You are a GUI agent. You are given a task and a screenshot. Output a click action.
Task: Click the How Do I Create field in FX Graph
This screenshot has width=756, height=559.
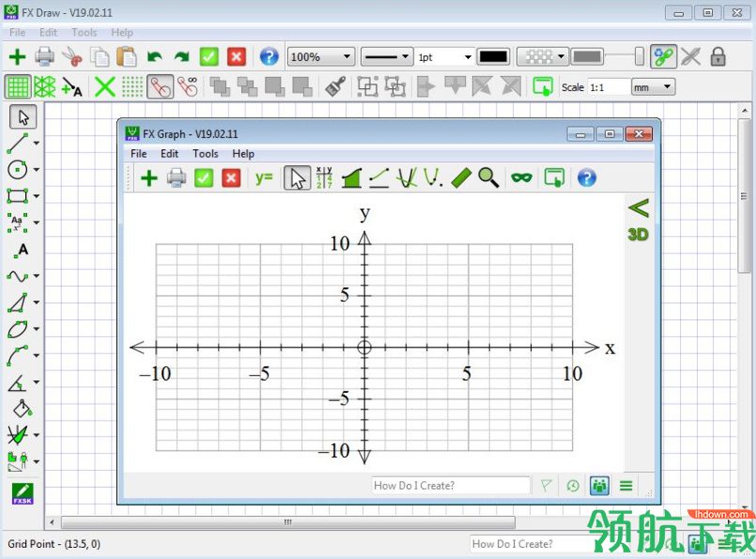[451, 486]
